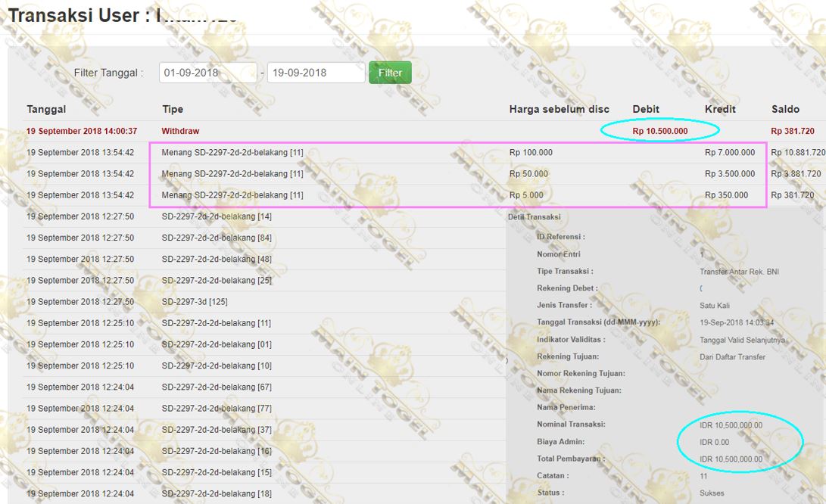Click the Tipe column header
The height and width of the screenshot is (504, 826).
coord(173,110)
